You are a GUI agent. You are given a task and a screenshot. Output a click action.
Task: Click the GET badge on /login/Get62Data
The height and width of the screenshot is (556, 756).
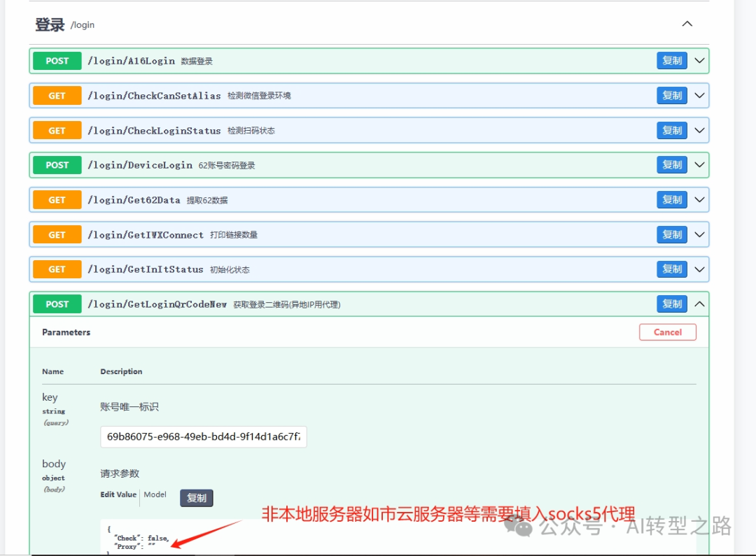click(56, 199)
